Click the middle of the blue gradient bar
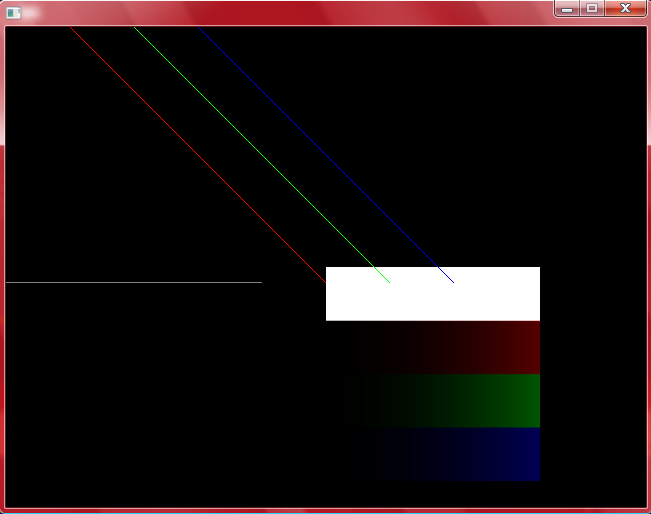Image resolution: width=651 pixels, height=514 pixels. [x=433, y=454]
